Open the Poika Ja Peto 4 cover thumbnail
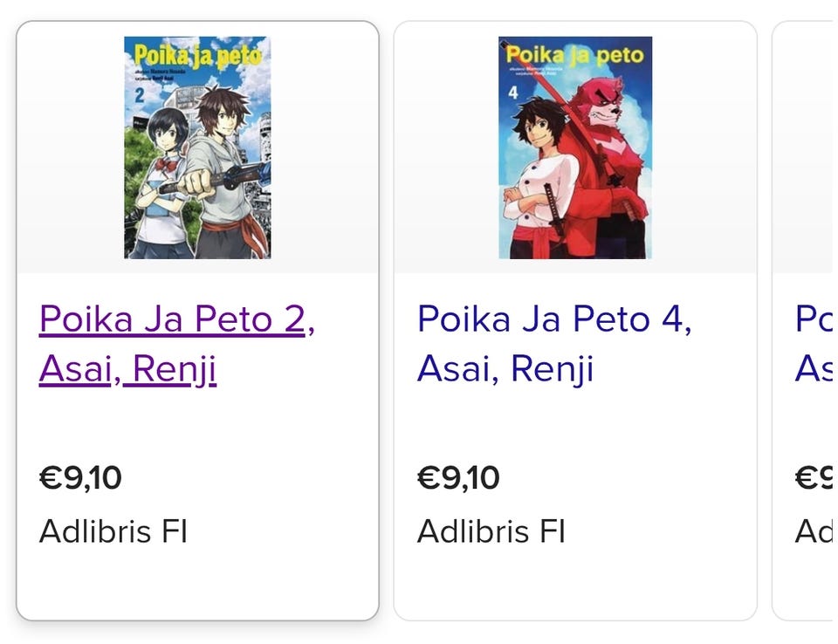The height and width of the screenshot is (644, 838). (574, 147)
